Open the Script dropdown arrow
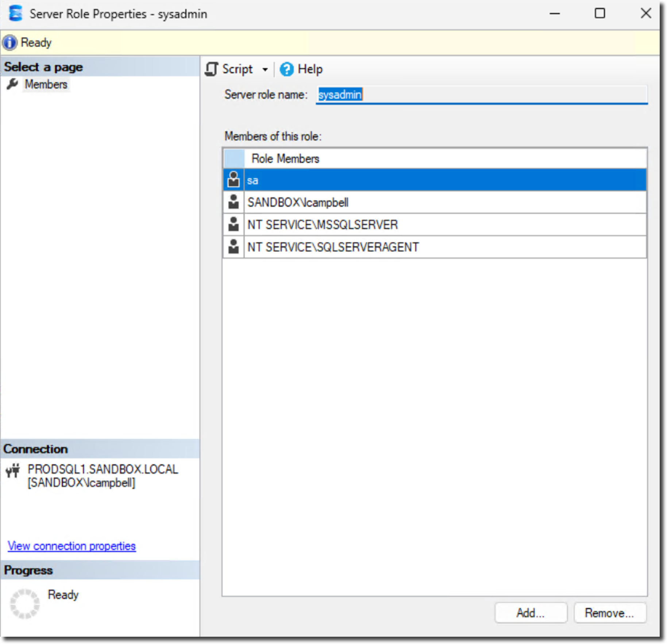The width and height of the screenshot is (667, 644). (x=265, y=69)
